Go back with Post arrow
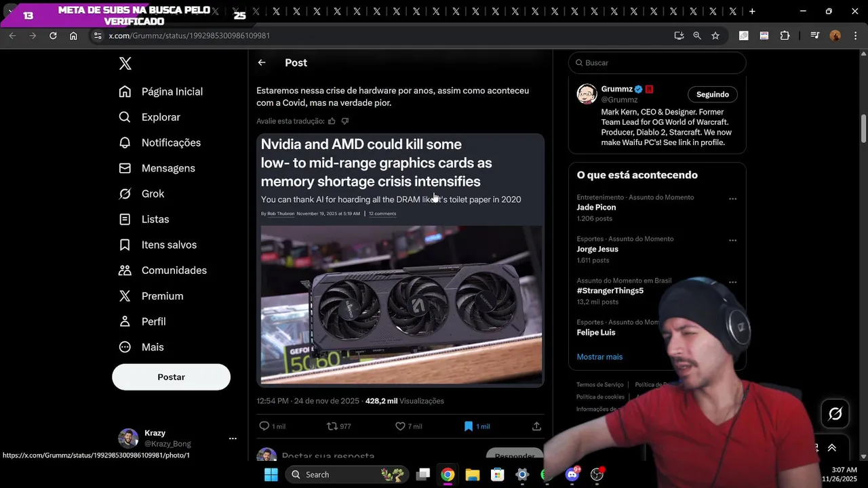Image resolution: width=868 pixels, height=488 pixels. click(x=262, y=62)
